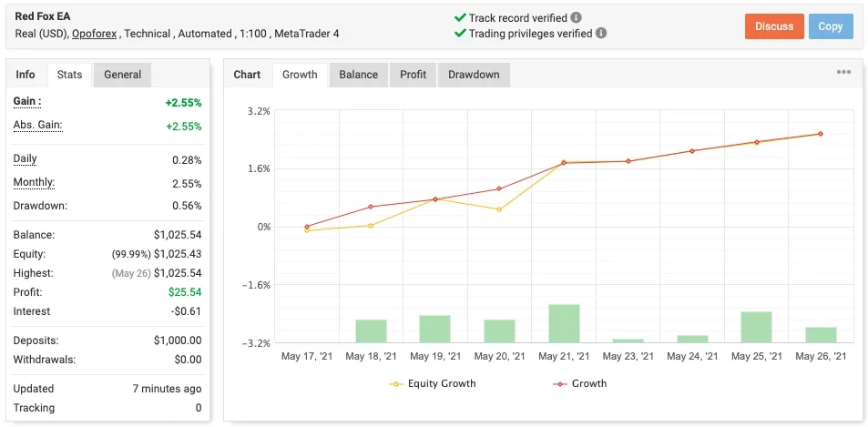This screenshot has height=427, width=868.
Task: Click the Track record verified checkmark icon
Action: point(460,17)
